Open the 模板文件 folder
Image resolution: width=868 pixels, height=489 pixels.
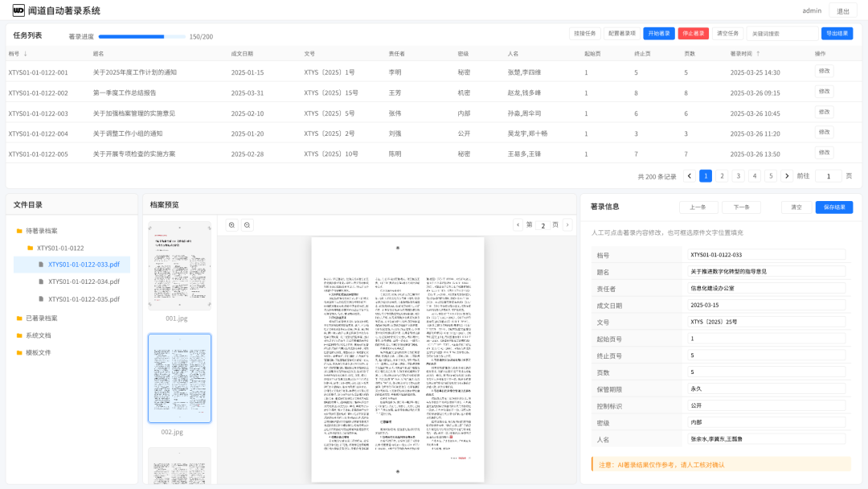38,352
